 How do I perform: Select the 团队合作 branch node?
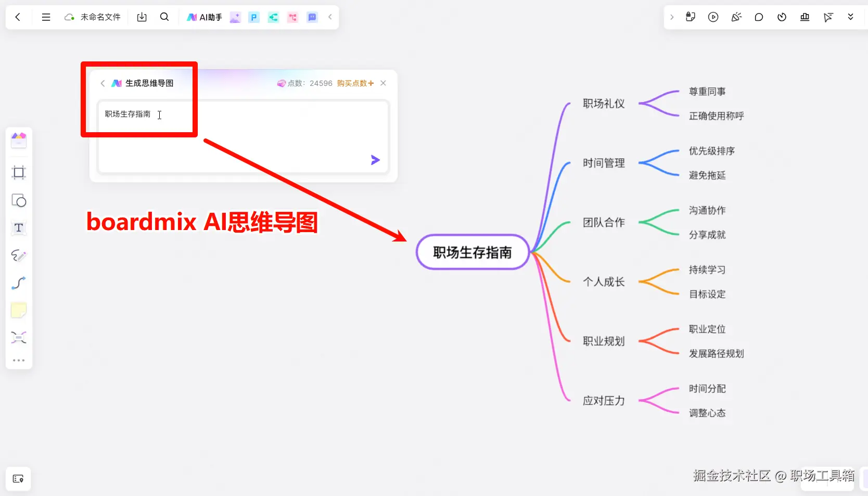[604, 222]
